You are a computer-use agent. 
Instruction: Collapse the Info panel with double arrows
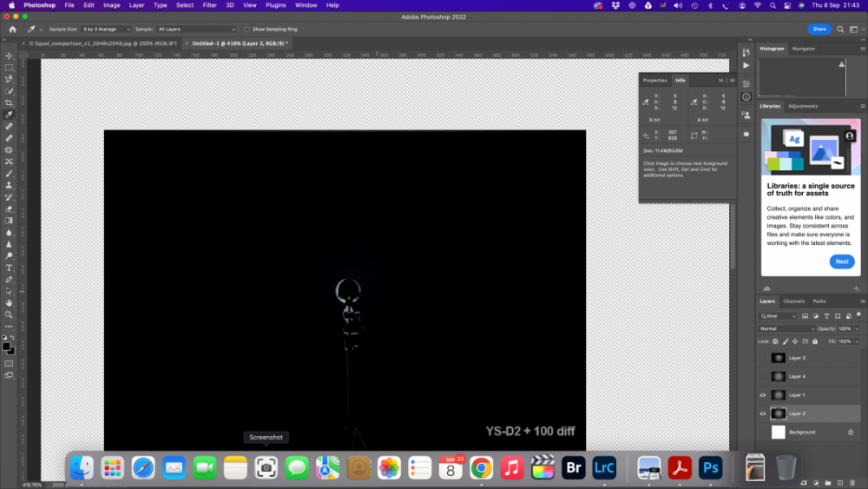[x=720, y=80]
